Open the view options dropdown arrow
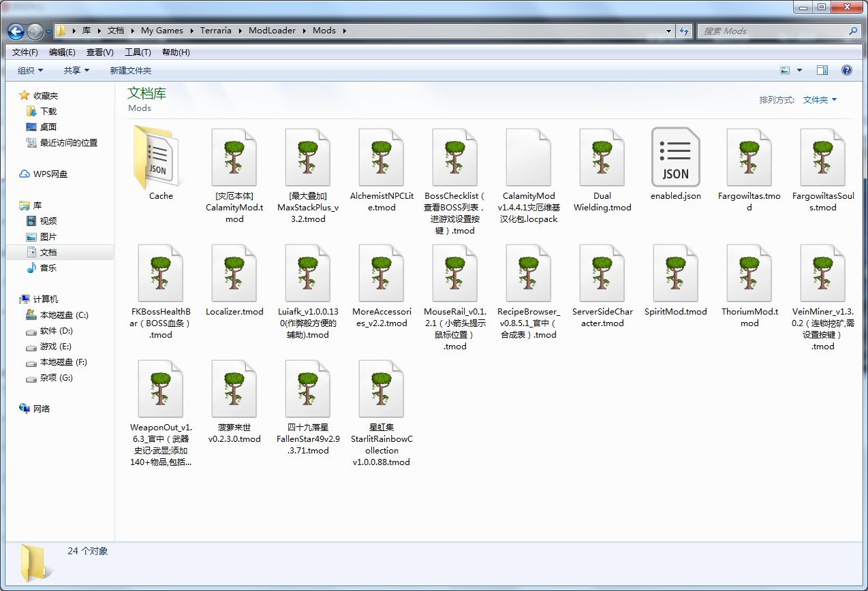 coord(800,70)
